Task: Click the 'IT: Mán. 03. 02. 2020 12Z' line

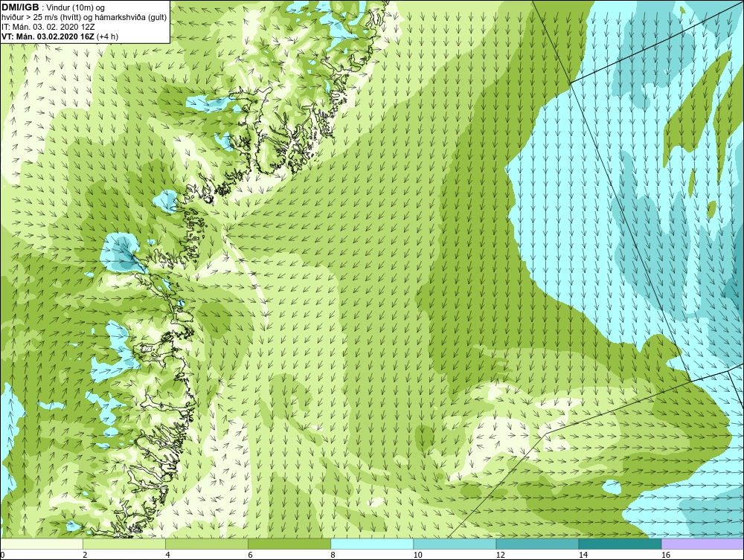Action: (48, 27)
